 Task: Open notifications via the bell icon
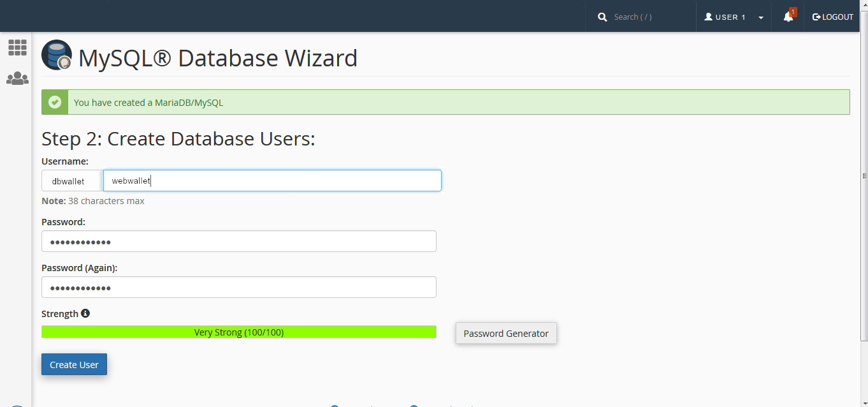[x=788, y=17]
